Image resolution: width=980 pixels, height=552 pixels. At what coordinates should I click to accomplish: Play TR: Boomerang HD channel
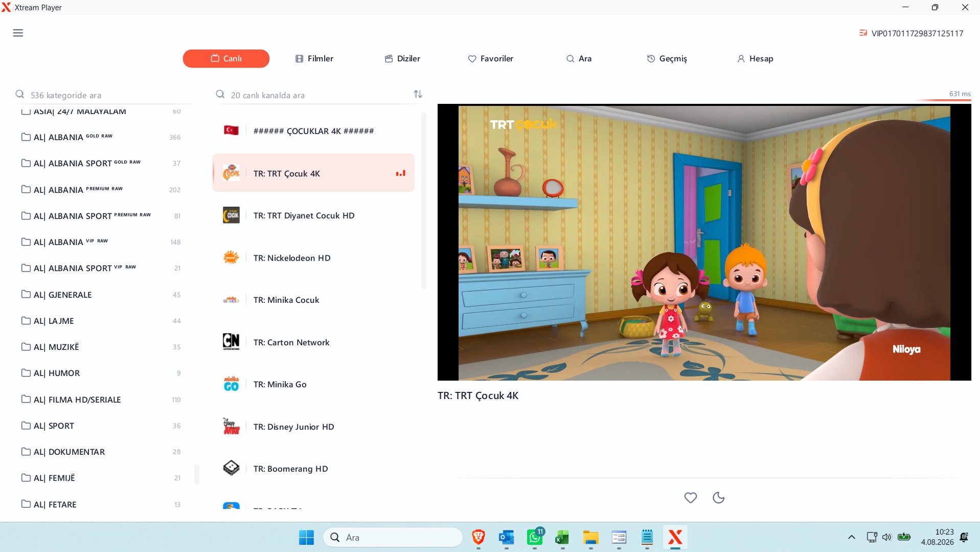coord(313,469)
